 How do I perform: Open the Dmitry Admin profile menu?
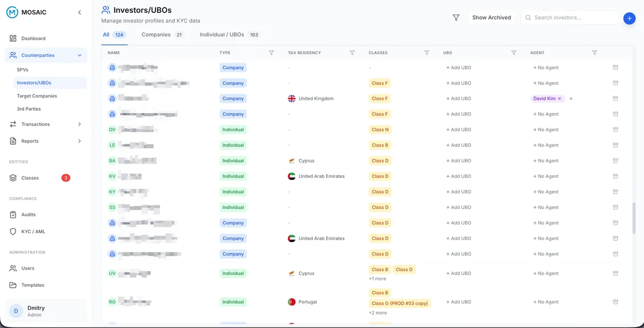coord(46,311)
